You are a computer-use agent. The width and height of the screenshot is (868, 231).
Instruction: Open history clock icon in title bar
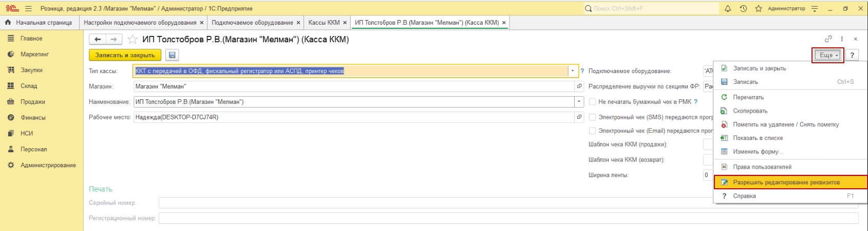(743, 8)
